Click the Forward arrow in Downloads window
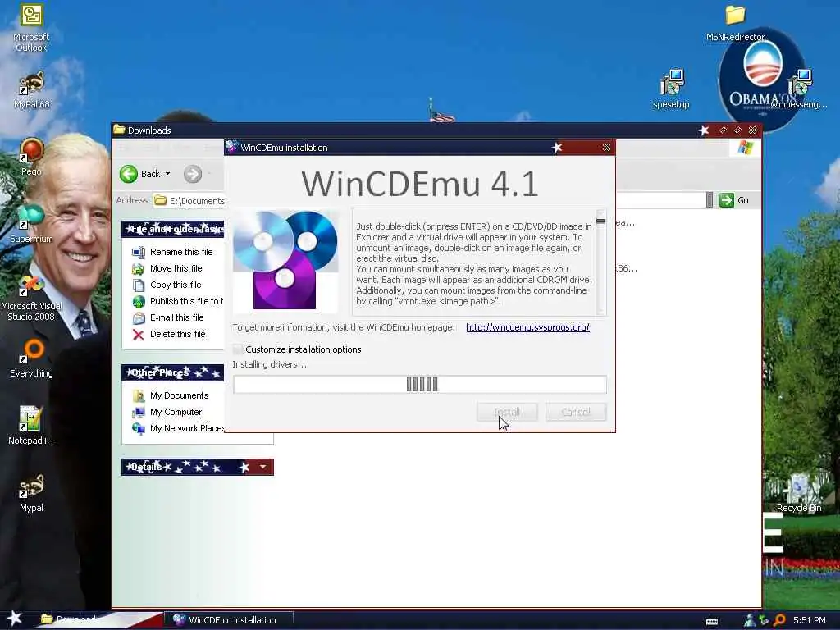 click(x=193, y=174)
